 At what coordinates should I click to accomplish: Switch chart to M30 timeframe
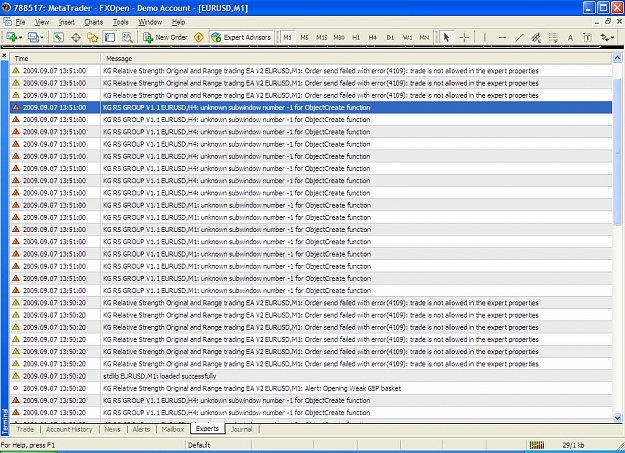(339, 37)
